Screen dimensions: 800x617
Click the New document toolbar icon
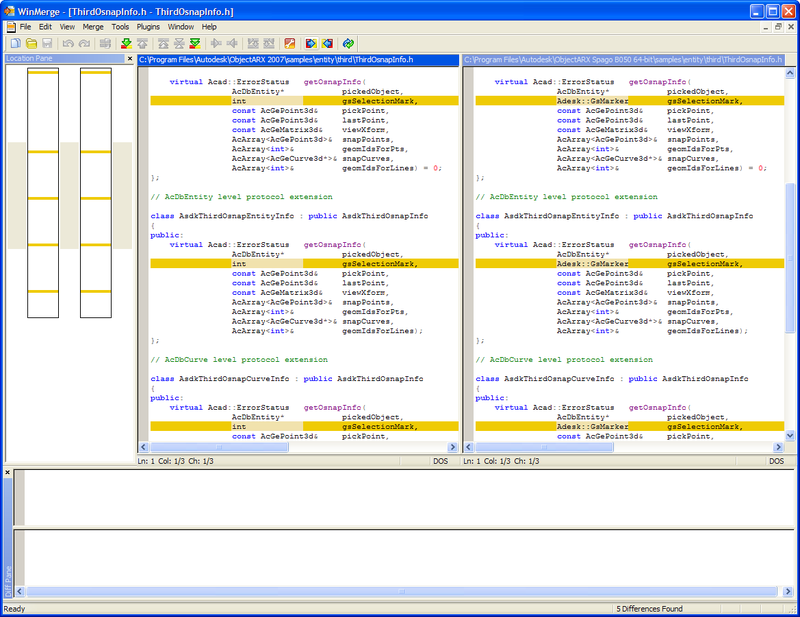pyautogui.click(x=15, y=44)
